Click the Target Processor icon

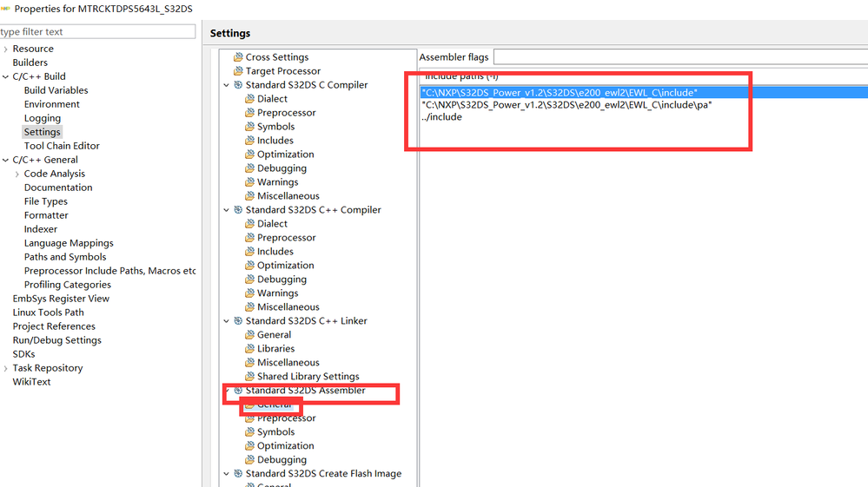238,71
